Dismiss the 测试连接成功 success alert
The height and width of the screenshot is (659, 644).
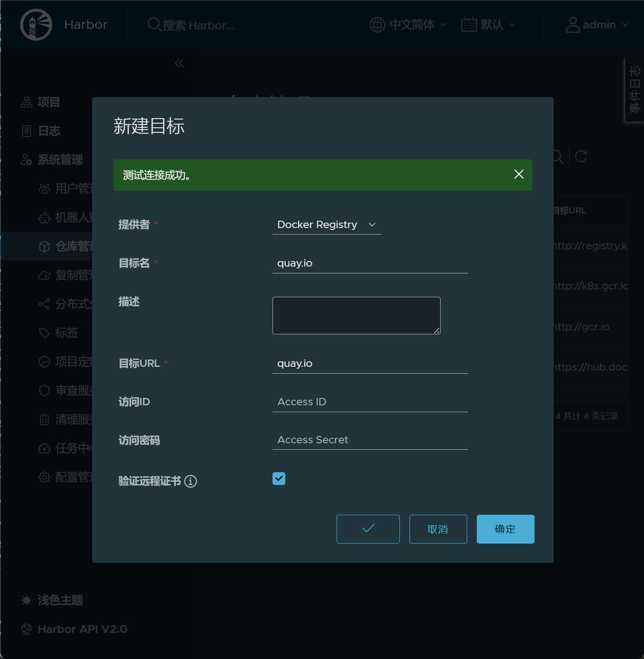[518, 174]
